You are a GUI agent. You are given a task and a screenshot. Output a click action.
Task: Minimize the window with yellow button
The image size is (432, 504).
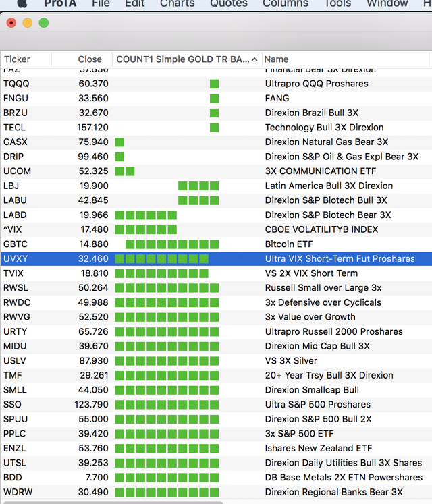click(x=28, y=23)
